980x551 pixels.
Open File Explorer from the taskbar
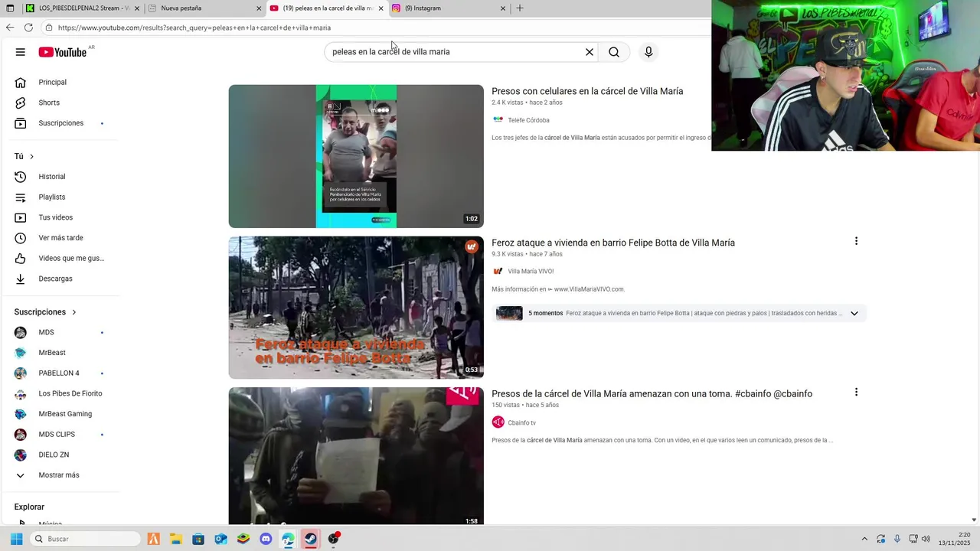tap(175, 539)
